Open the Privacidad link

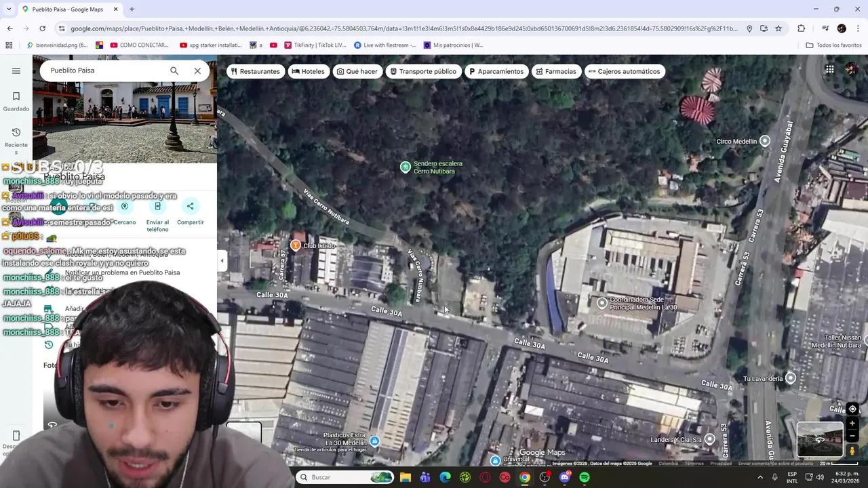coord(721,464)
